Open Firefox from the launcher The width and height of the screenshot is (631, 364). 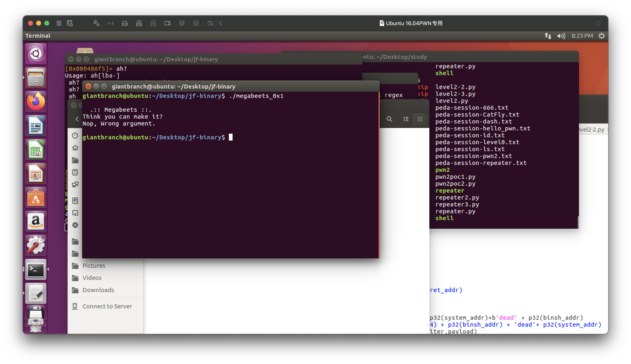click(x=36, y=102)
